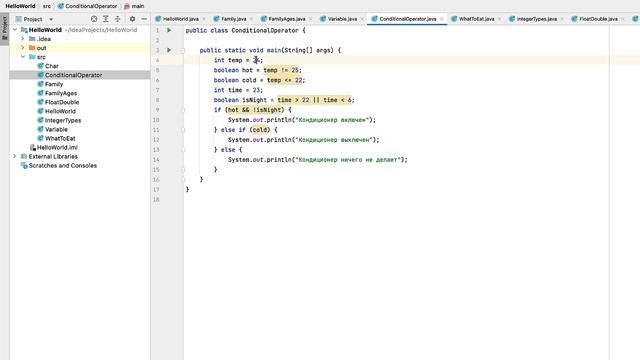Run class from gutter arrow on line 1

point(169,30)
